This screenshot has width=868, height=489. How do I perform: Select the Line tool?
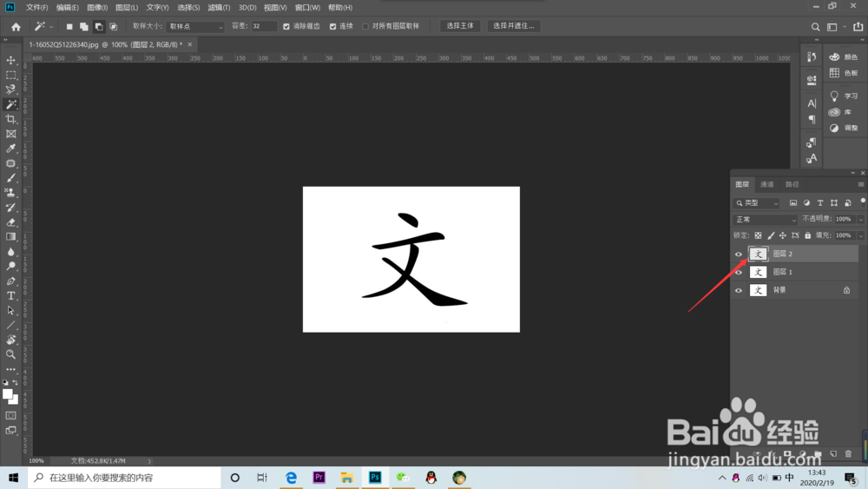10,325
